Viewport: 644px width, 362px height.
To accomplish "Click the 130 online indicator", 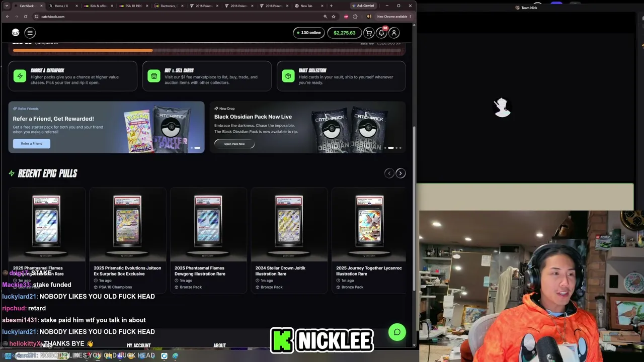I will [x=309, y=33].
